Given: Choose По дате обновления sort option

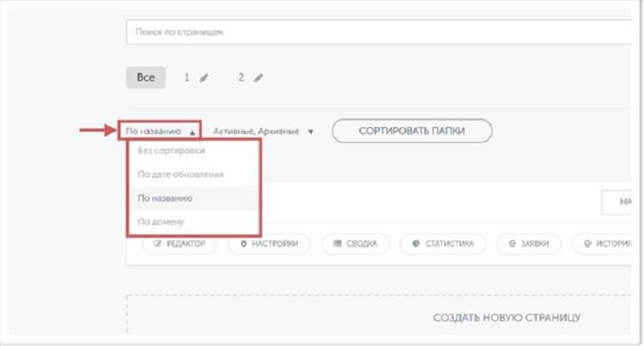Looking at the screenshot, I should click(x=193, y=174).
